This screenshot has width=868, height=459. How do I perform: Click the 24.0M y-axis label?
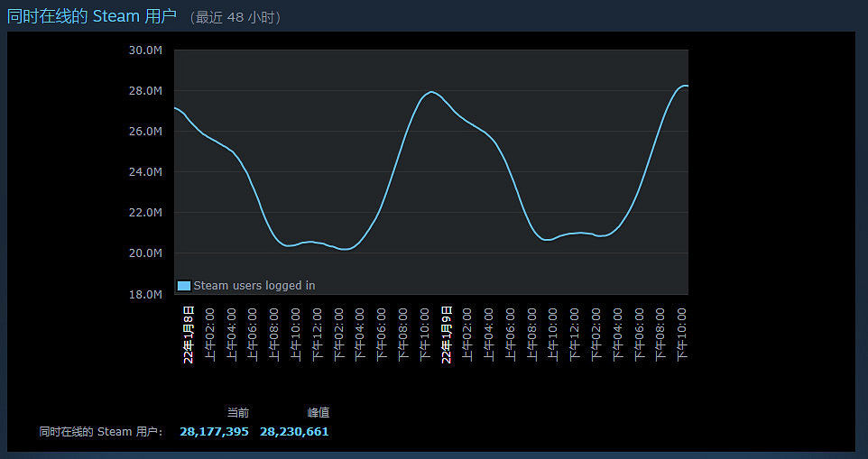145,172
